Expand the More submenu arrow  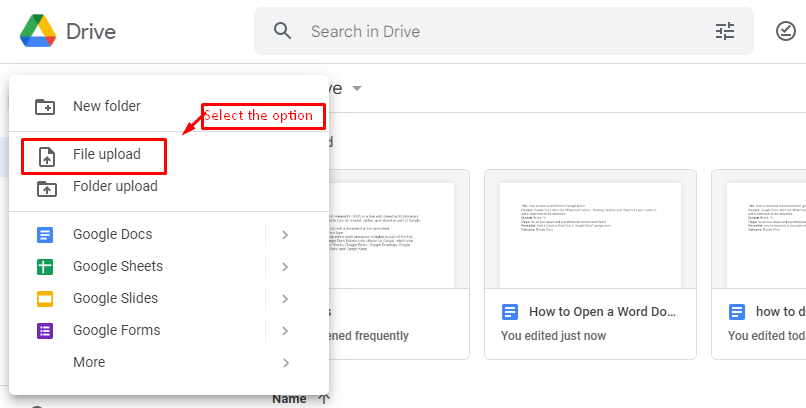point(285,363)
